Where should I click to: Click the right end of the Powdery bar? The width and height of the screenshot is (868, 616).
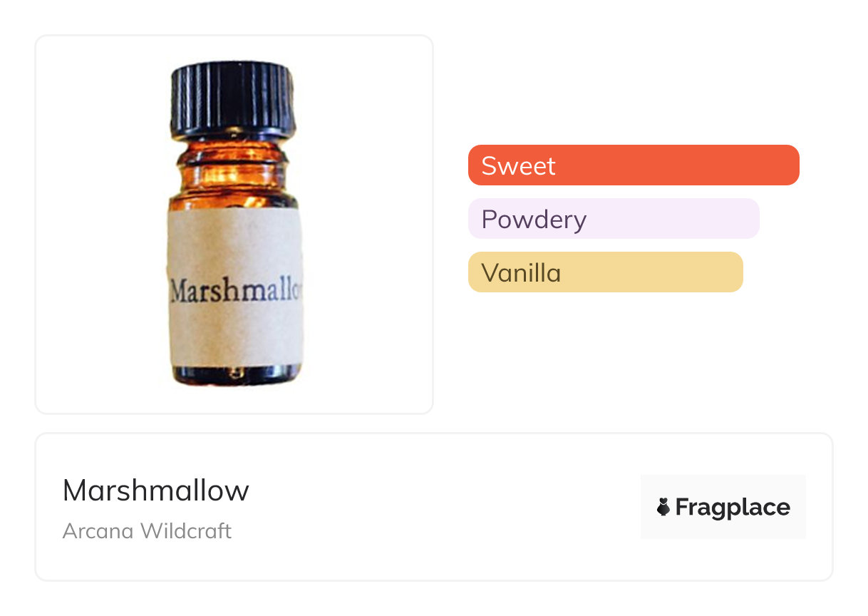(x=748, y=219)
